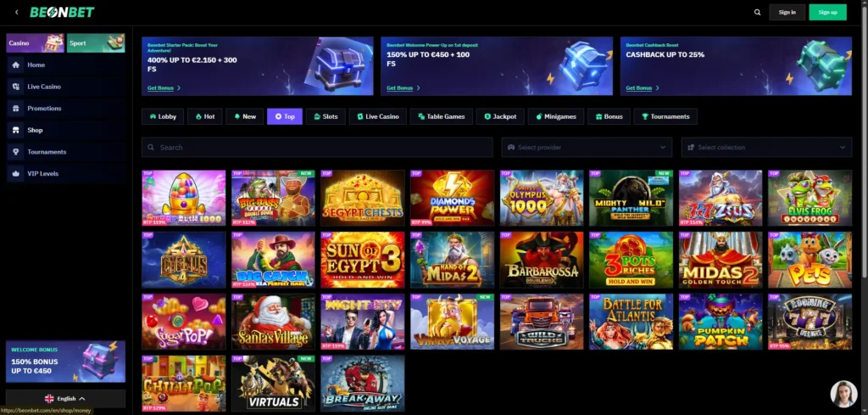Click the Promotions gift icon in sidebar
The width and height of the screenshot is (868, 415).
tap(16, 108)
